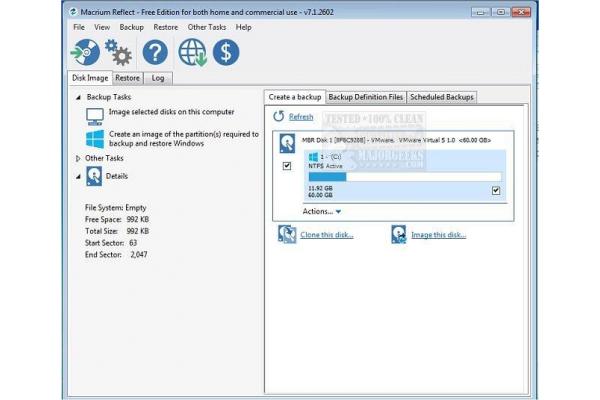
Task: Click the monitor icon for imaging selected disks
Action: click(95, 116)
